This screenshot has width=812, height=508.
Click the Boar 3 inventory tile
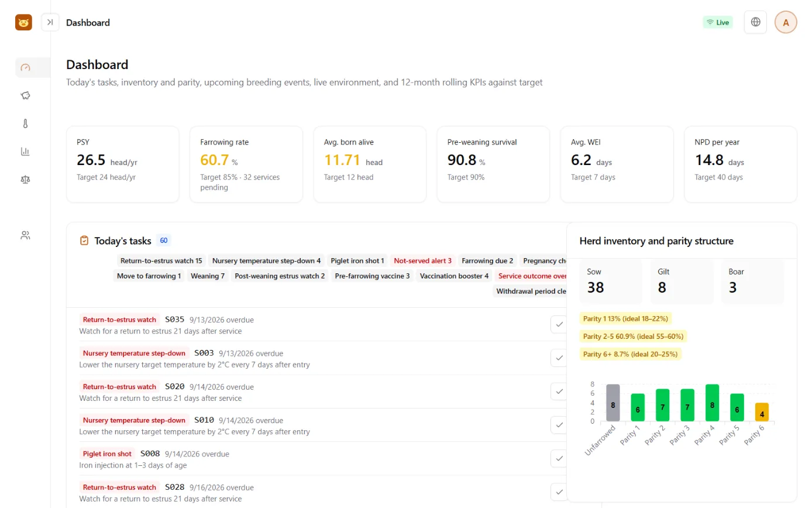pos(752,282)
